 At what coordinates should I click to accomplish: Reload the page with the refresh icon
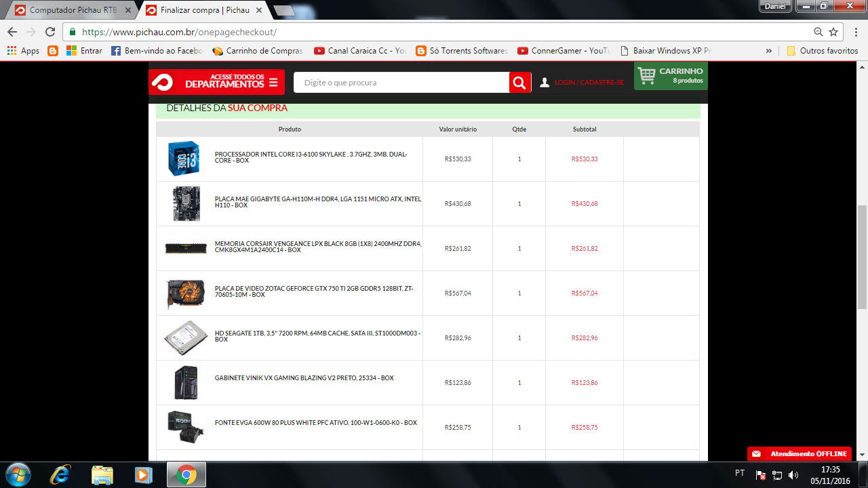[50, 32]
